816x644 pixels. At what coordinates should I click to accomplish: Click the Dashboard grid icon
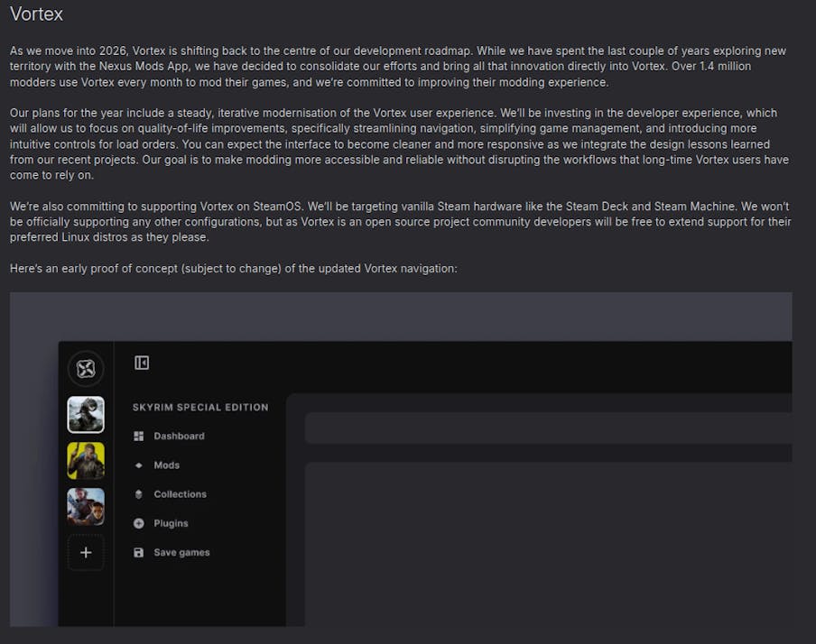point(139,437)
